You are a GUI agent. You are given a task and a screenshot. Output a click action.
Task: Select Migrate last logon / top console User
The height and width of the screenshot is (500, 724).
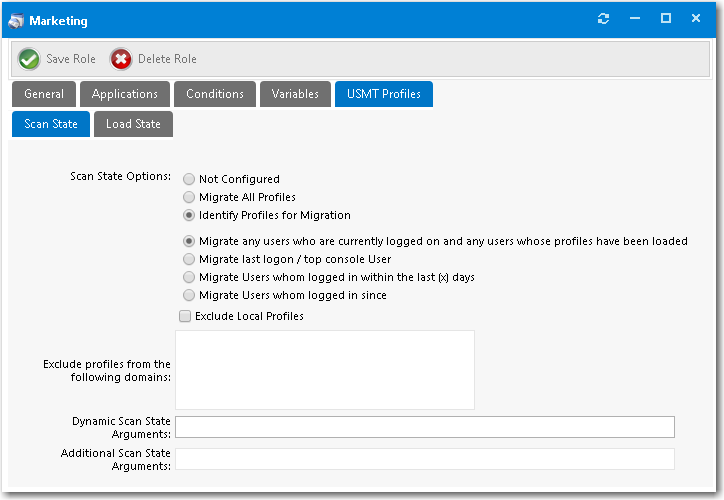coord(189,259)
